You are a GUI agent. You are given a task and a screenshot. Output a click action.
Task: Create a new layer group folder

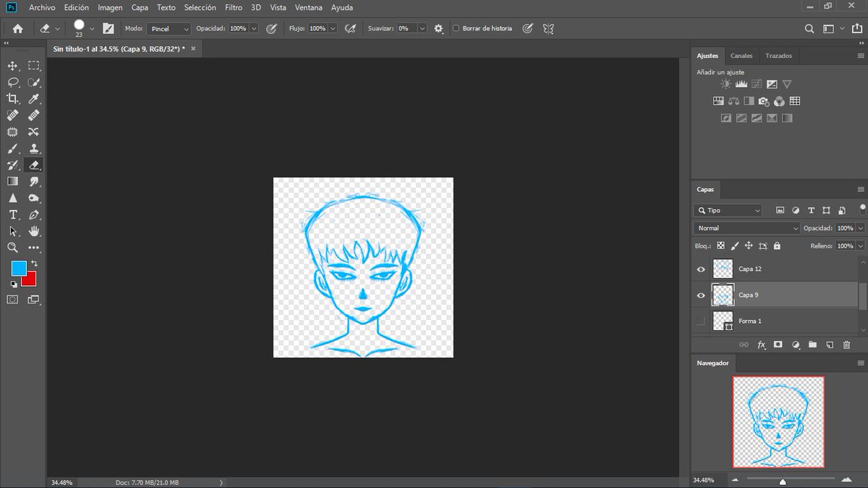[812, 345]
